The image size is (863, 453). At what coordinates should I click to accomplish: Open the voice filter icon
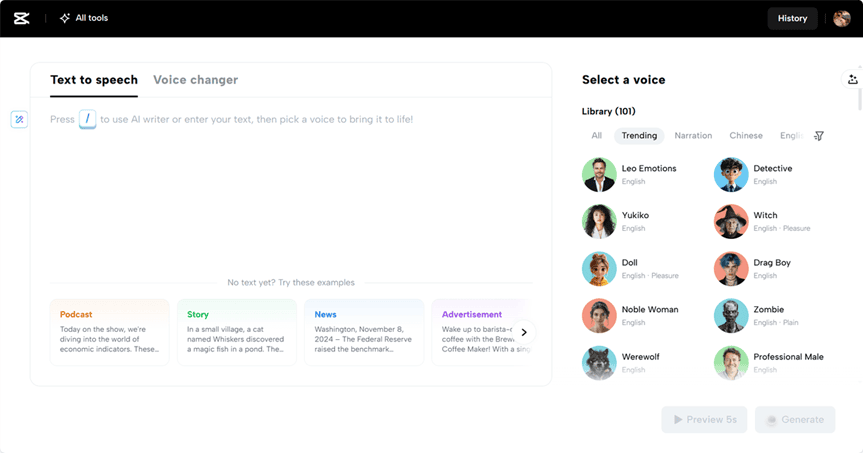coord(819,136)
